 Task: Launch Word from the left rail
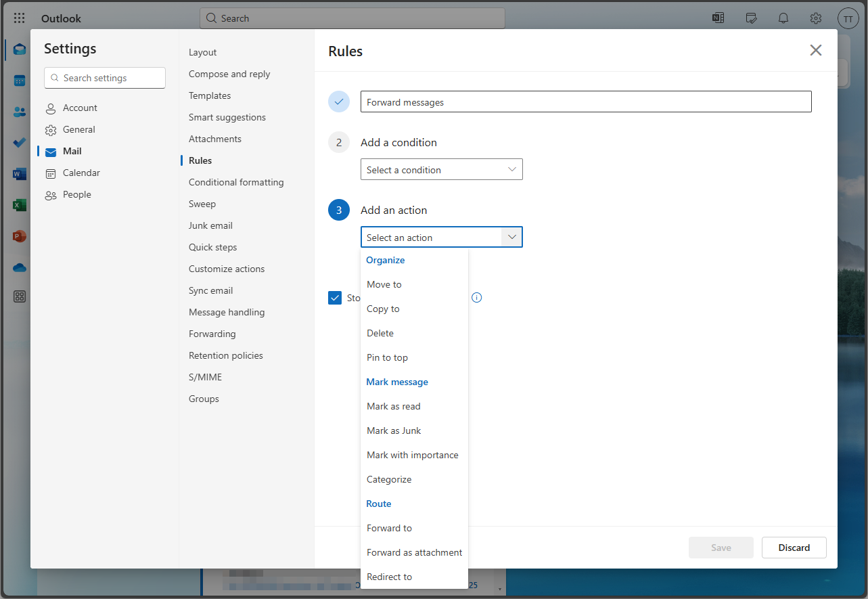(x=20, y=174)
